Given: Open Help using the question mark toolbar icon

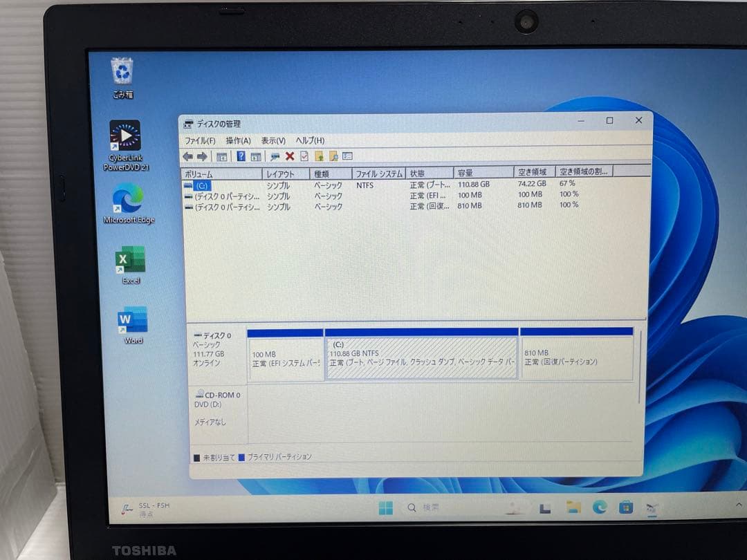Looking at the screenshot, I should click(x=239, y=156).
